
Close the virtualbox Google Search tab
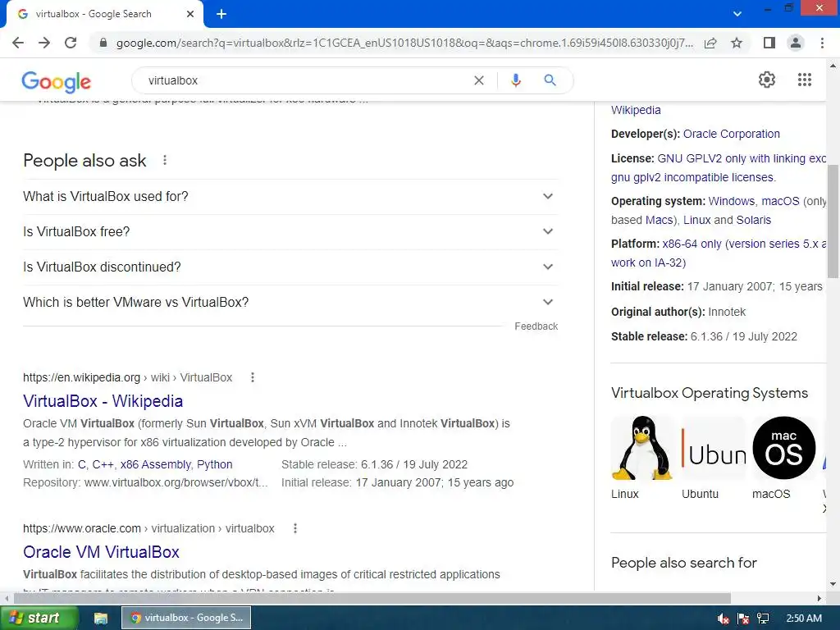(190, 14)
